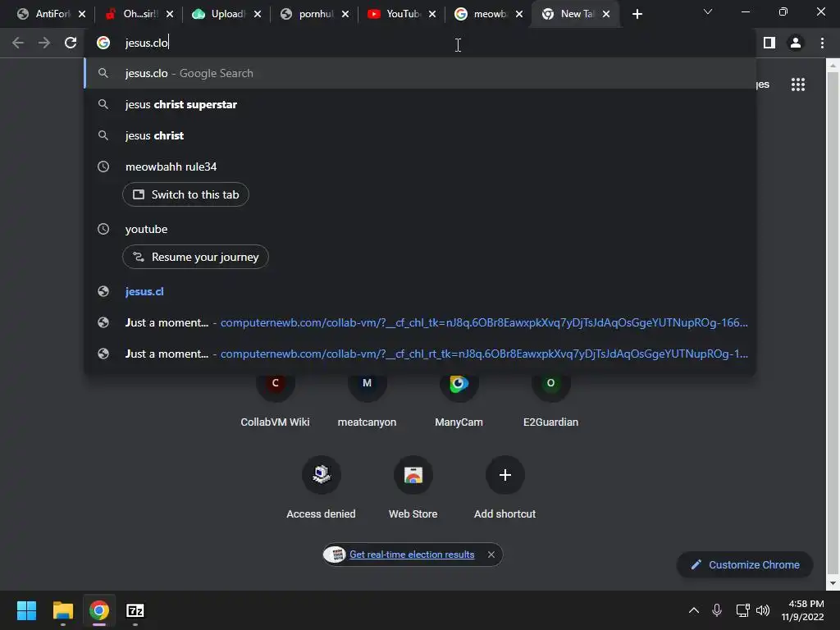Screen dimensions: 840x630
Task: Click the scrollbar down arrow
Action: 833,583
